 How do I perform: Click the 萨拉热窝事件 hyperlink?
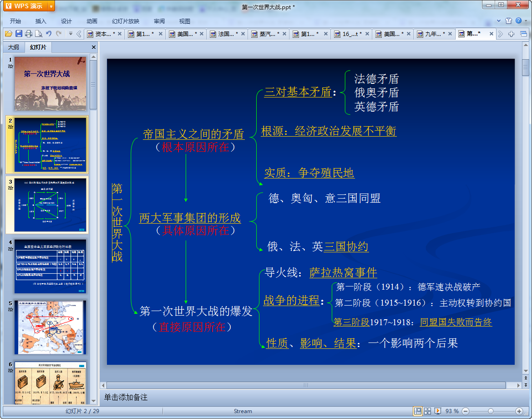(x=343, y=272)
